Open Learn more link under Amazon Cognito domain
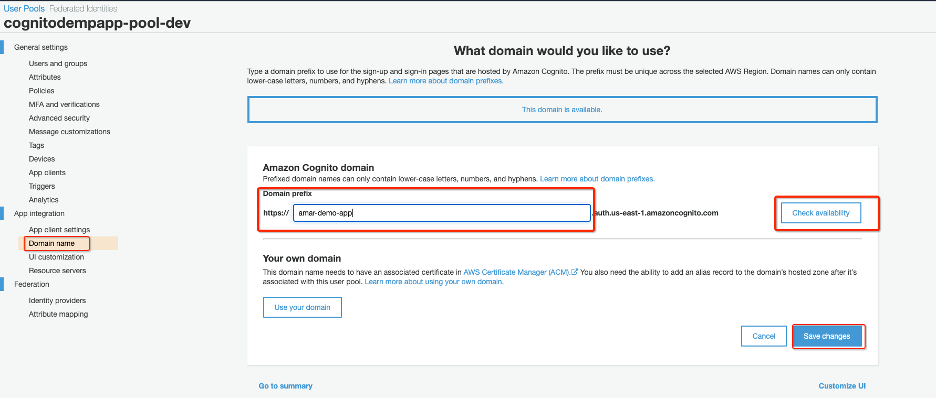 tap(598, 178)
